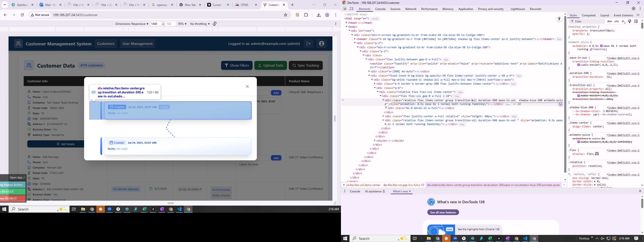The image size is (644, 242).
Task: Open the Lighthouse panel tab
Action: 518,9
